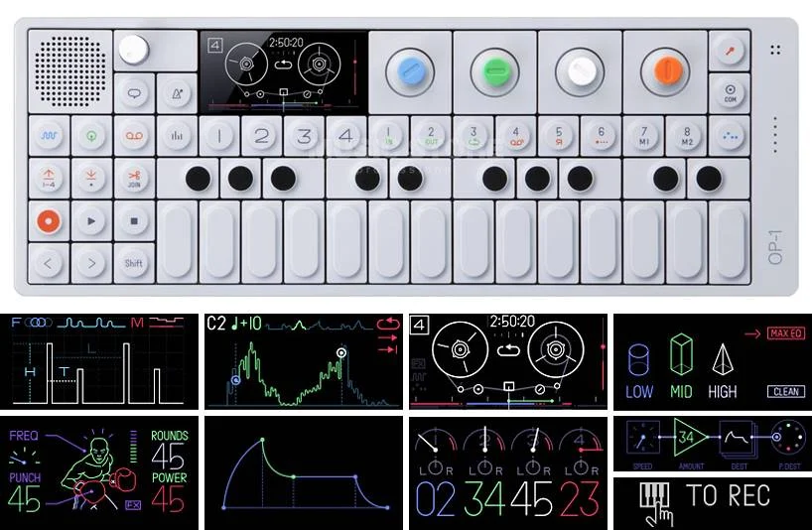Image resolution: width=812 pixels, height=530 pixels.
Task: Select the blue synthesizer waveform button
Action: (x=49, y=135)
